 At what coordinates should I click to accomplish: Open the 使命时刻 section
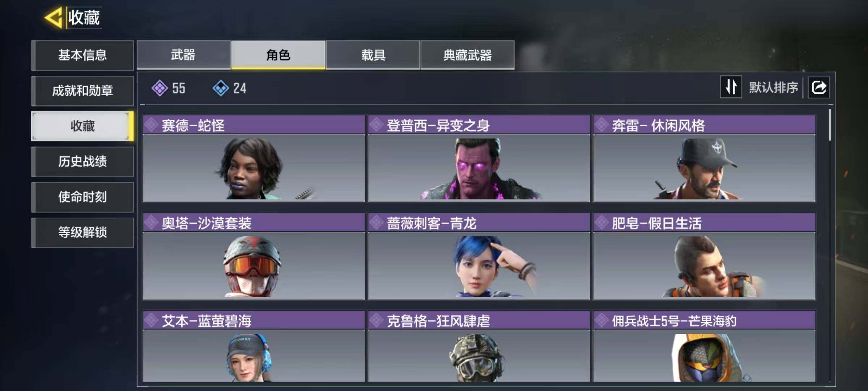click(82, 197)
